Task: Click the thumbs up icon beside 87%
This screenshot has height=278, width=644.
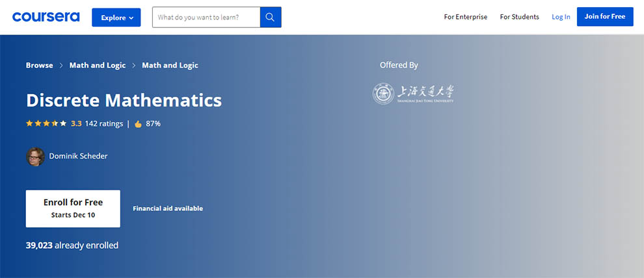Action: (x=138, y=123)
